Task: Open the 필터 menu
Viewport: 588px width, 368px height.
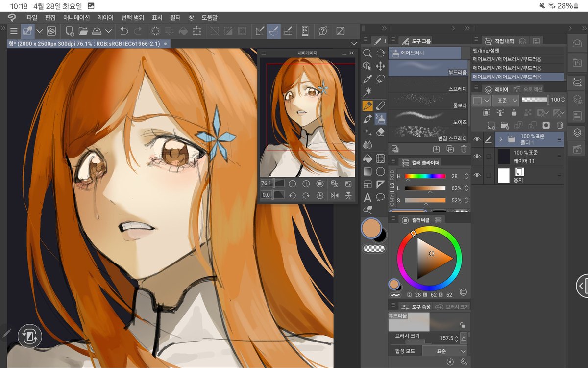Action: [175, 17]
